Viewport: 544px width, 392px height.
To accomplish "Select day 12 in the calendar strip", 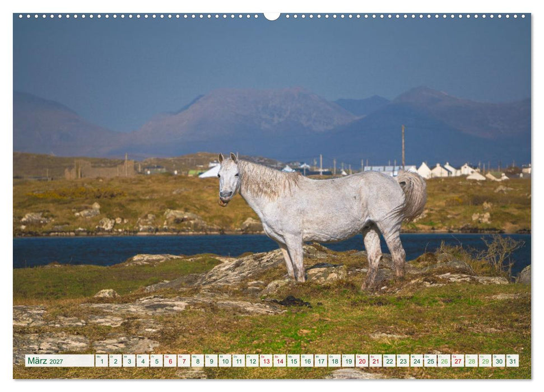I will (252, 361).
